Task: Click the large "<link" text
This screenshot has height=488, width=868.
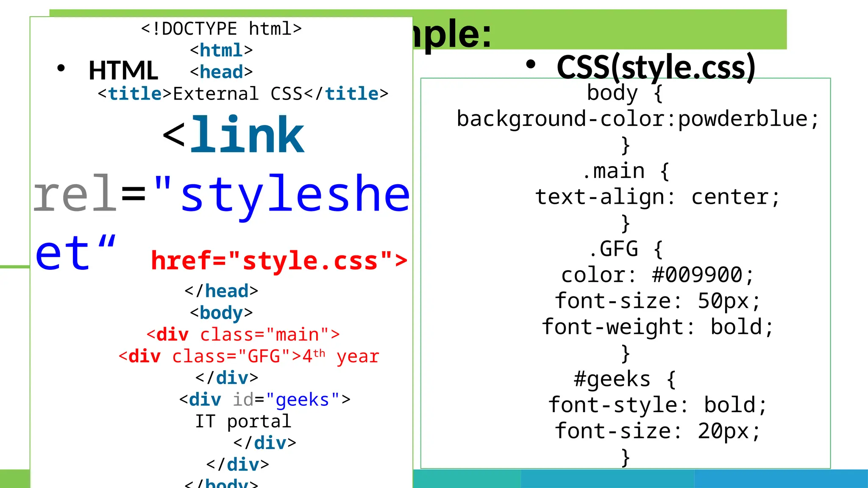Action: point(234,135)
